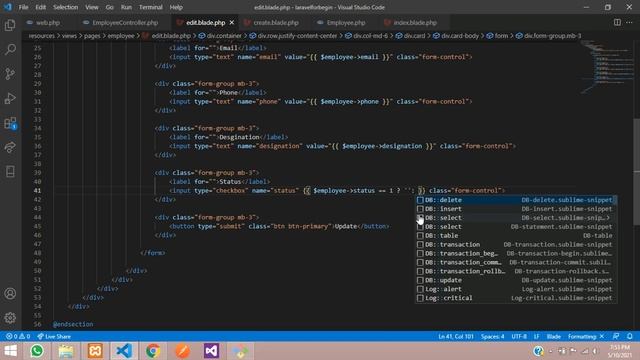Open WhatsApp from taskbar
The height and width of the screenshot is (360, 640).
pyautogui.click(x=37, y=351)
